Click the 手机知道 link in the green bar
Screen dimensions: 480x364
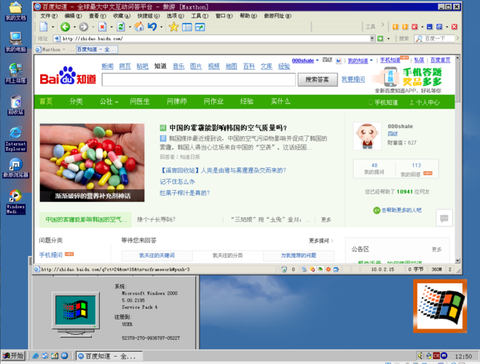pyautogui.click(x=383, y=102)
